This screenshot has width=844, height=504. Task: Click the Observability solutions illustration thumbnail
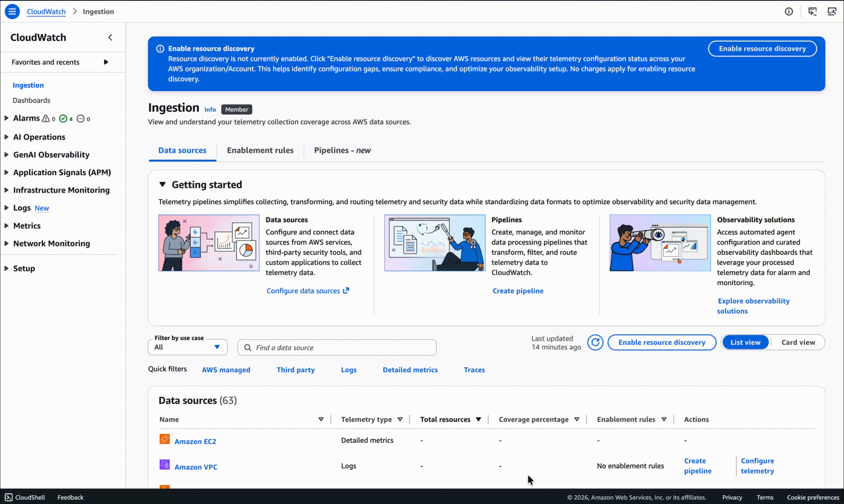(x=660, y=243)
